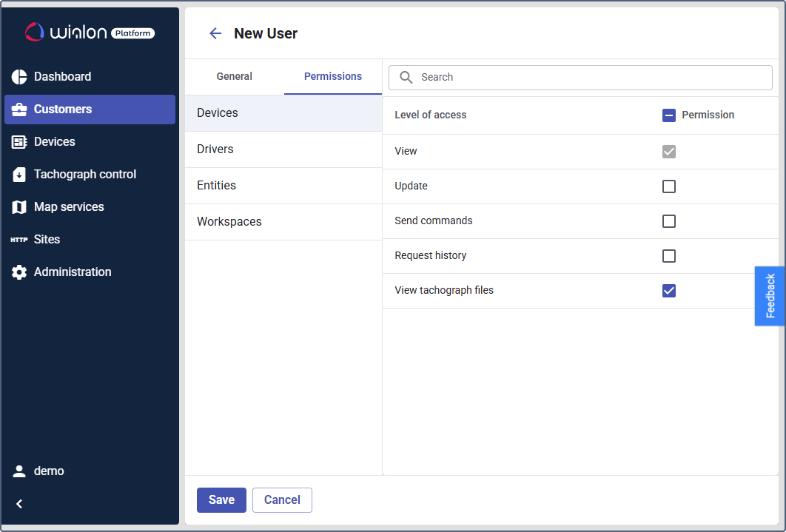Click the back arrow beside New User
The height and width of the screenshot is (532, 786).
click(215, 33)
